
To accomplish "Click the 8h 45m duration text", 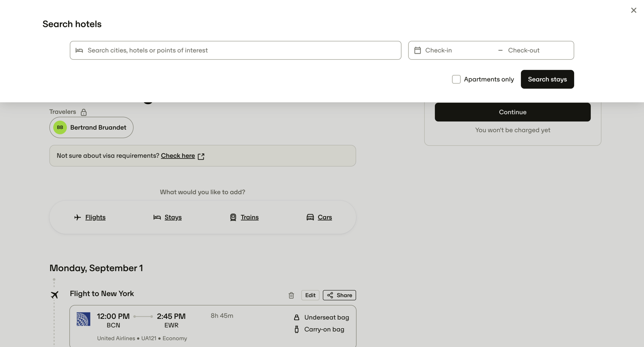I will point(222,316).
